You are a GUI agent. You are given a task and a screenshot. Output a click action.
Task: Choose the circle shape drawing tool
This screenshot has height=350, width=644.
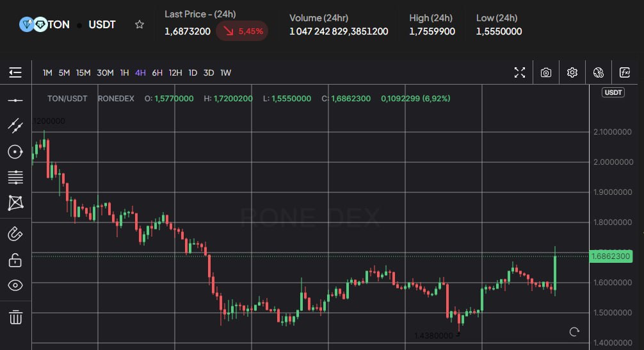tap(15, 152)
